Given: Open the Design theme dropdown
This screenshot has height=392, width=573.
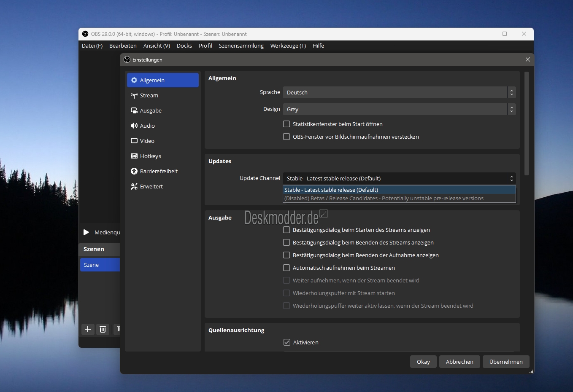Looking at the screenshot, I should pos(399,109).
